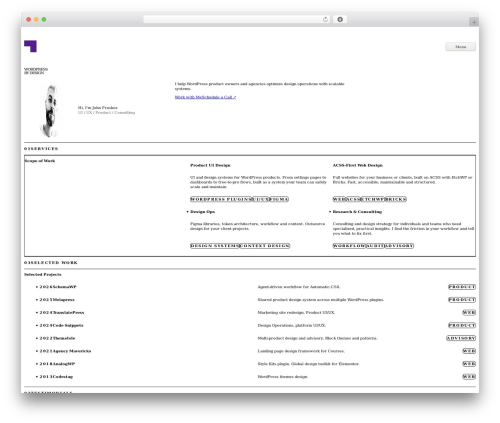This screenshot has width=500, height=423.
Task: Click the AUDIT tag
Action: pos(375,246)
